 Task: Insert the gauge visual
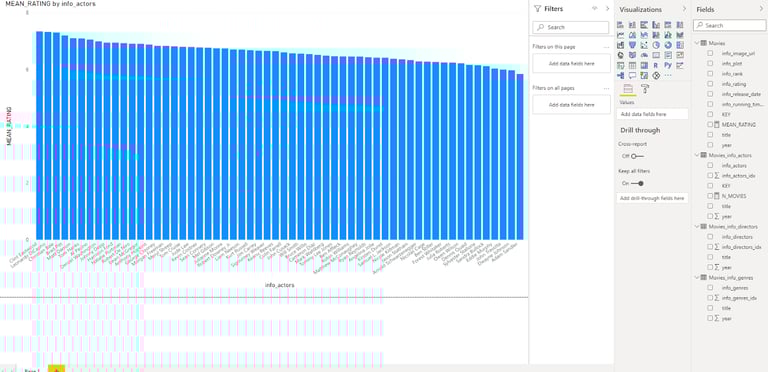click(644, 55)
